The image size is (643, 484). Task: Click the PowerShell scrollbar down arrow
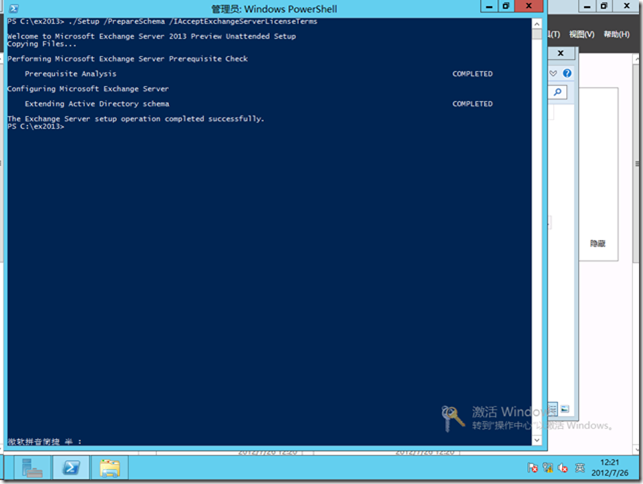537,441
